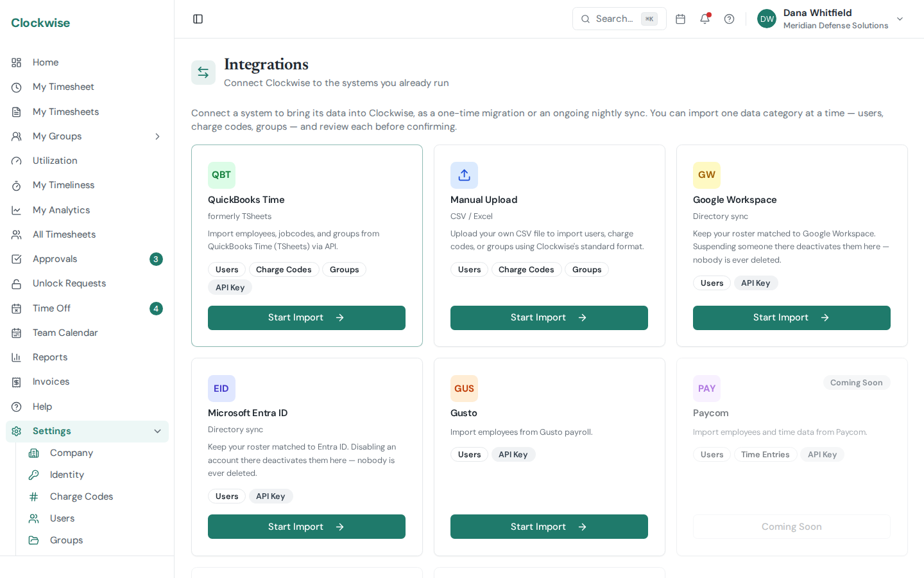Open the user account dropdown chevron

900,19
